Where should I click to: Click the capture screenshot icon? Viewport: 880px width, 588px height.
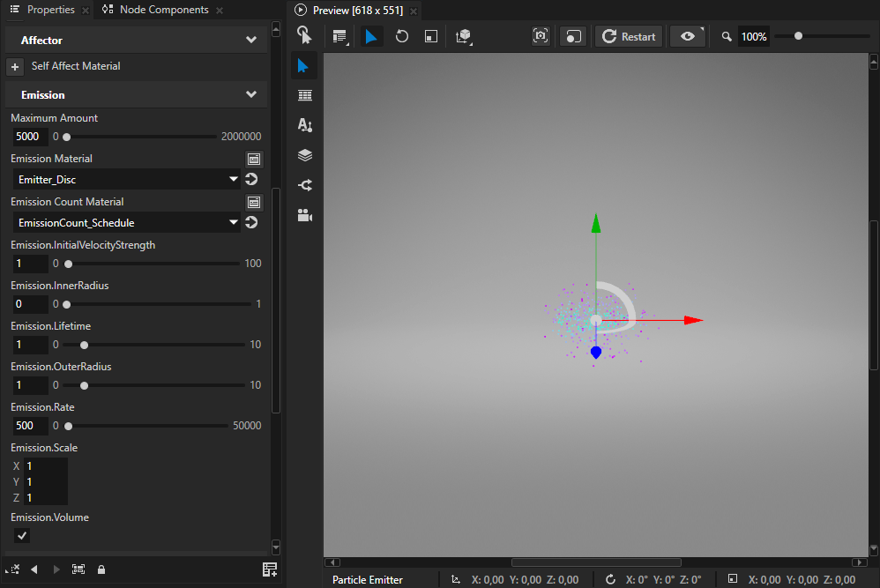(541, 36)
